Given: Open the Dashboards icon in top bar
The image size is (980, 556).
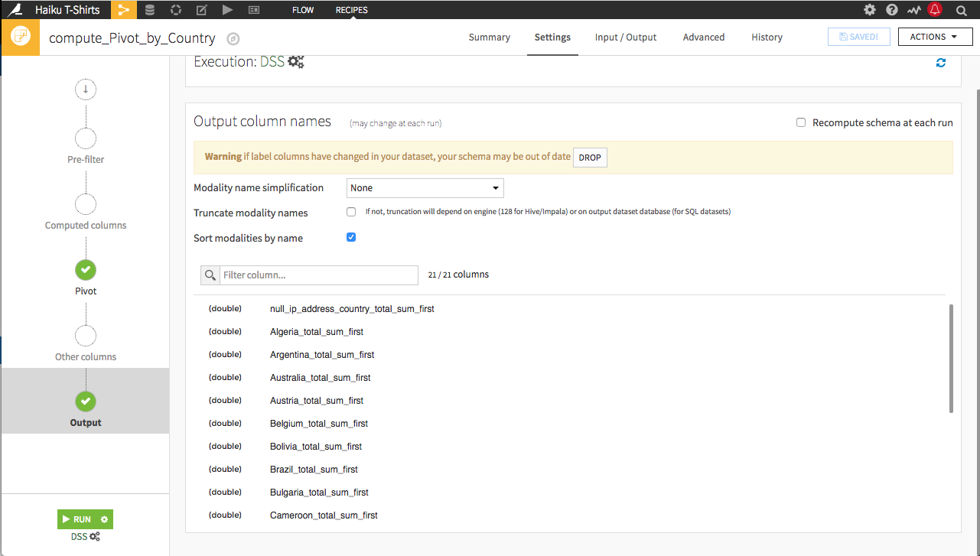Looking at the screenshot, I should pos(254,10).
